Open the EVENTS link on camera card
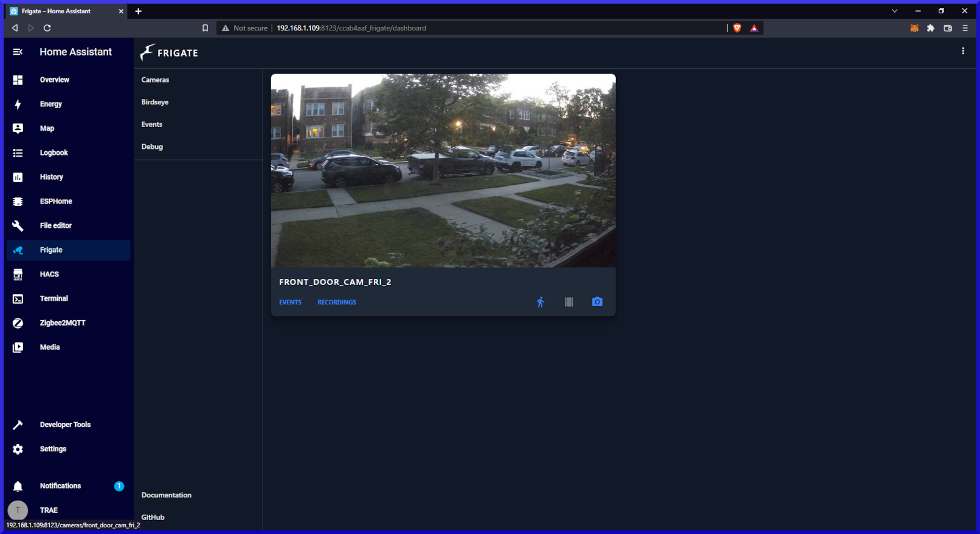This screenshot has width=980, height=534. [290, 302]
